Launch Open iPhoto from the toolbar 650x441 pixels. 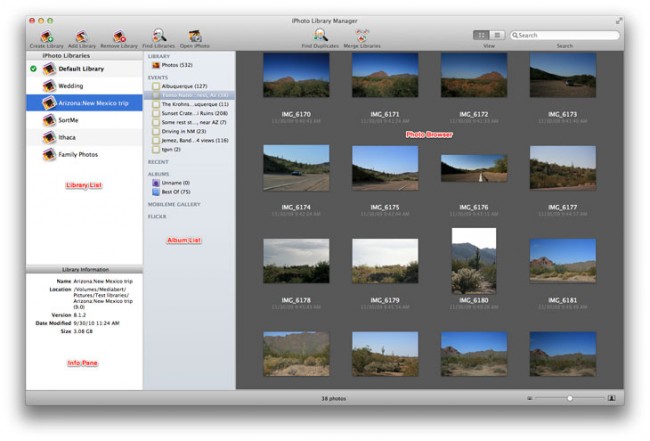click(194, 36)
